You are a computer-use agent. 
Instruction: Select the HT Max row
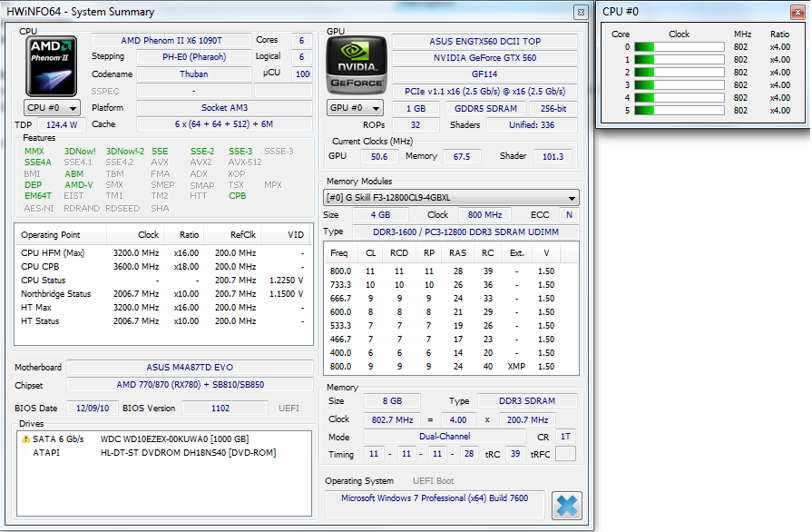point(163,308)
